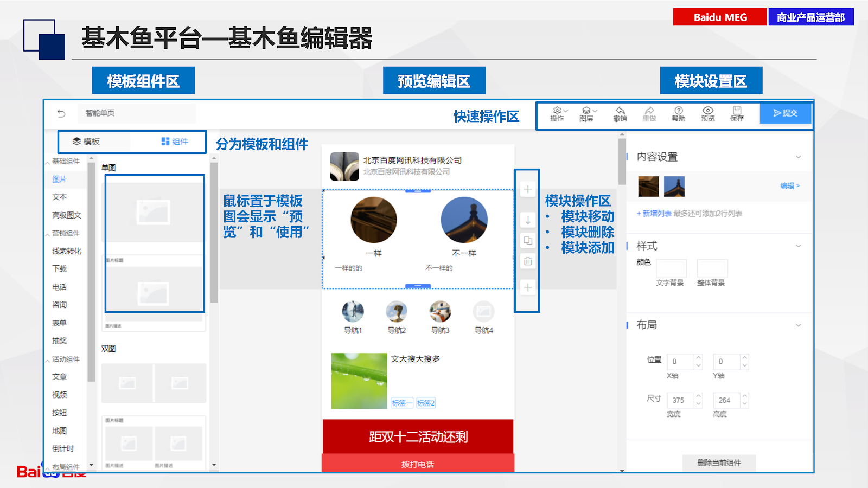868x488 pixels.
Task: Switch to the 组件 tab
Action: (175, 142)
